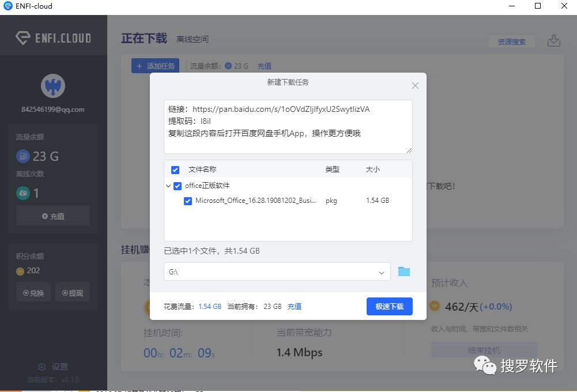Click the 极速下载 button
The image size is (577, 392).
coord(389,306)
